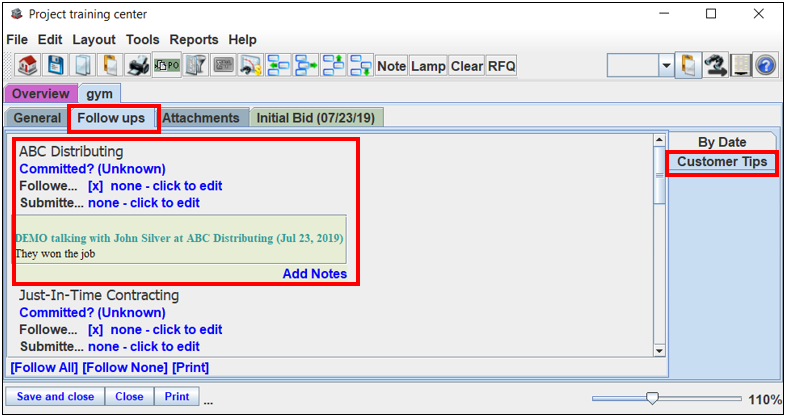Click Committed? (Unknown) under ABC Distributing

coord(92,169)
